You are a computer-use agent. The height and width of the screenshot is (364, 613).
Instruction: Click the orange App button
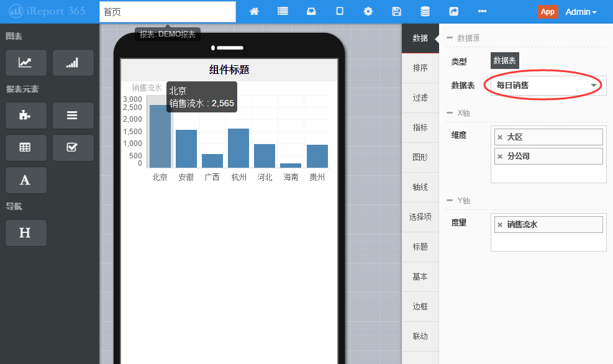click(547, 12)
